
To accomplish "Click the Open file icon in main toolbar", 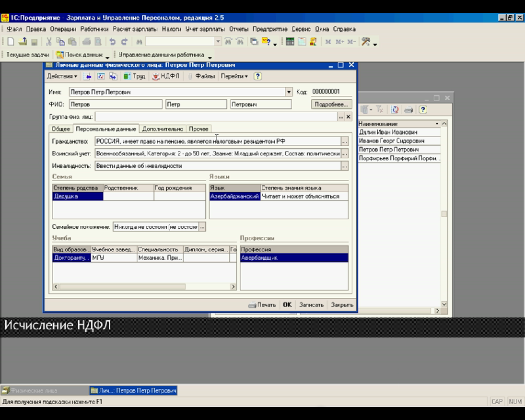I will pos(23,41).
